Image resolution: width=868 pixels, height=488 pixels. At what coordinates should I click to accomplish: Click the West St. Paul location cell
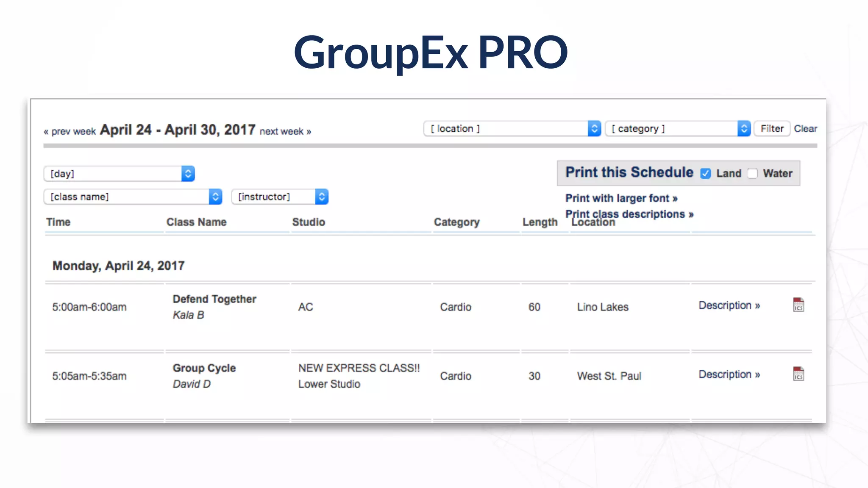[x=609, y=376]
